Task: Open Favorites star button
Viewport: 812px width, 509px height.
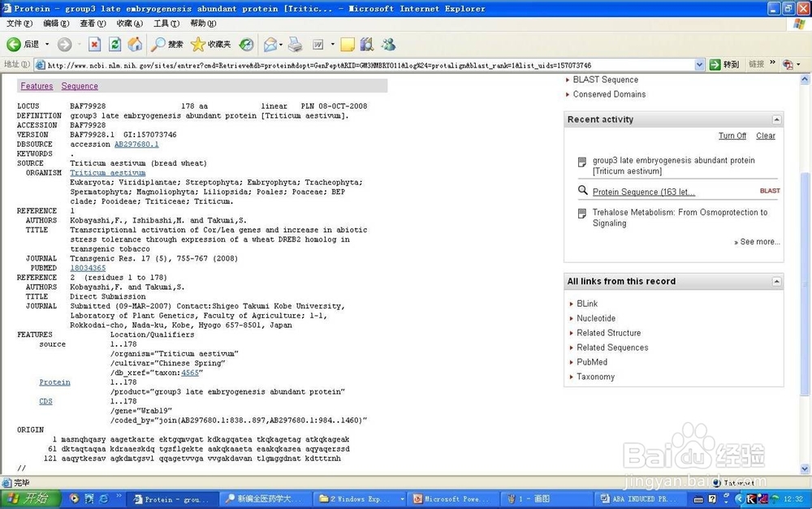Action: (x=210, y=45)
